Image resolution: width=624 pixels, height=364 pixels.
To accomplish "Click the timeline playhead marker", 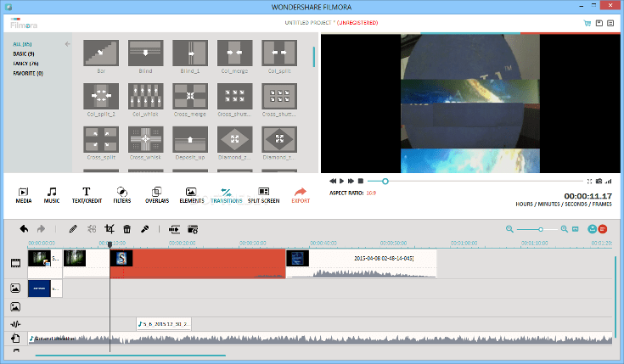I will (110, 244).
